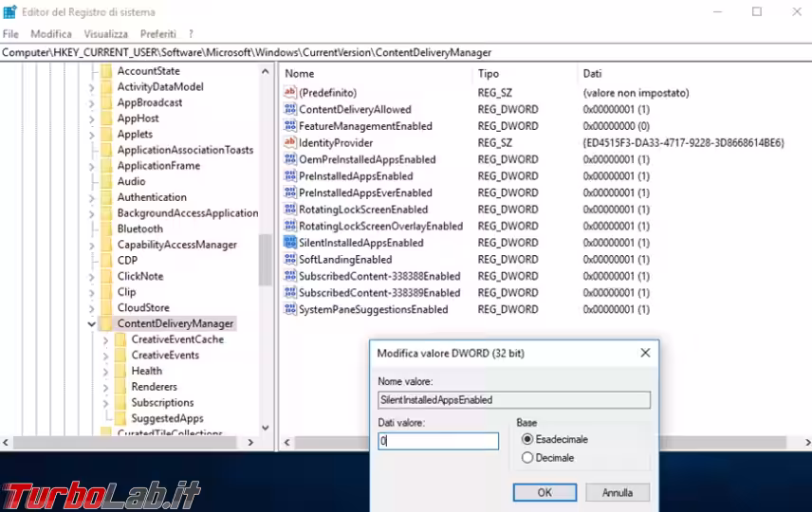
Task: Click the ContentDeliveryManager folder icon
Action: pos(106,323)
